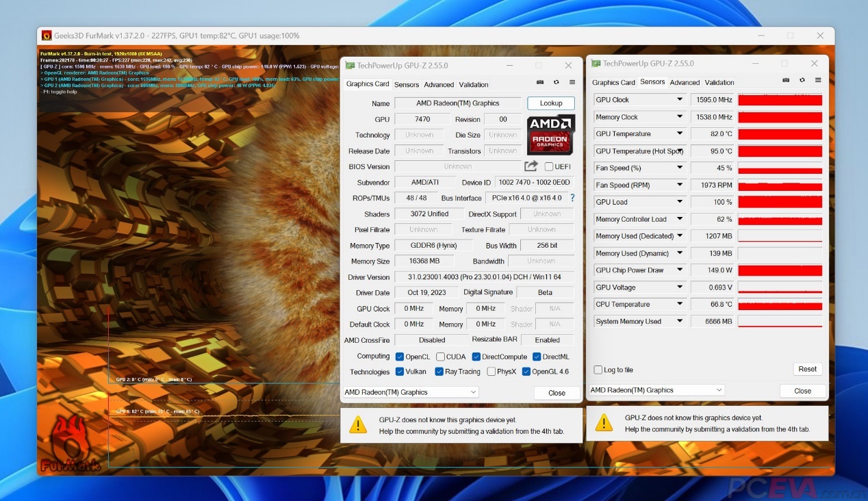Open the Memory Clock sensor dropdown
This screenshot has height=501, width=868.
(680, 117)
